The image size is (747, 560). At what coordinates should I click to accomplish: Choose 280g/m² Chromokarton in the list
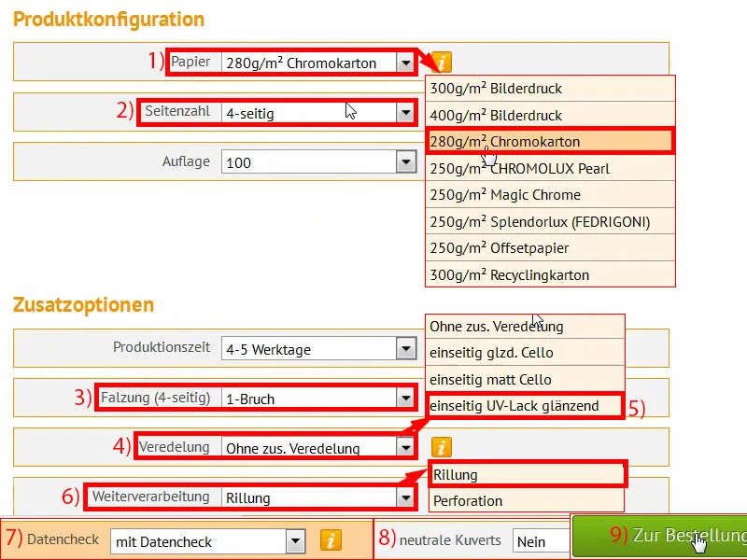point(550,142)
